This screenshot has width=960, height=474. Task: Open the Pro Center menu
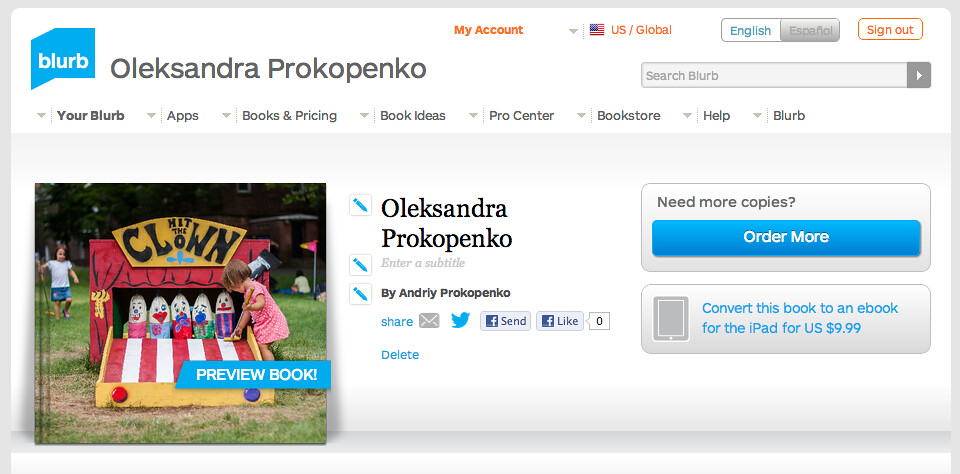(522, 115)
